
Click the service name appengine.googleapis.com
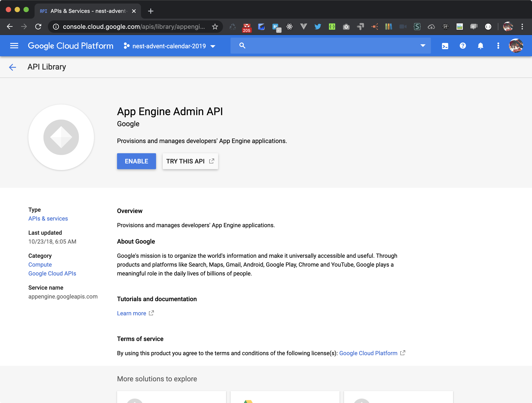63,296
